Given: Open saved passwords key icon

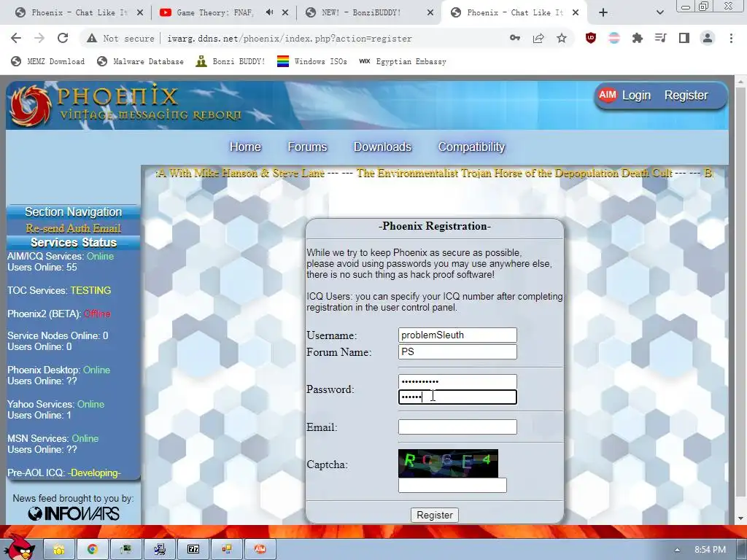Looking at the screenshot, I should click(514, 38).
